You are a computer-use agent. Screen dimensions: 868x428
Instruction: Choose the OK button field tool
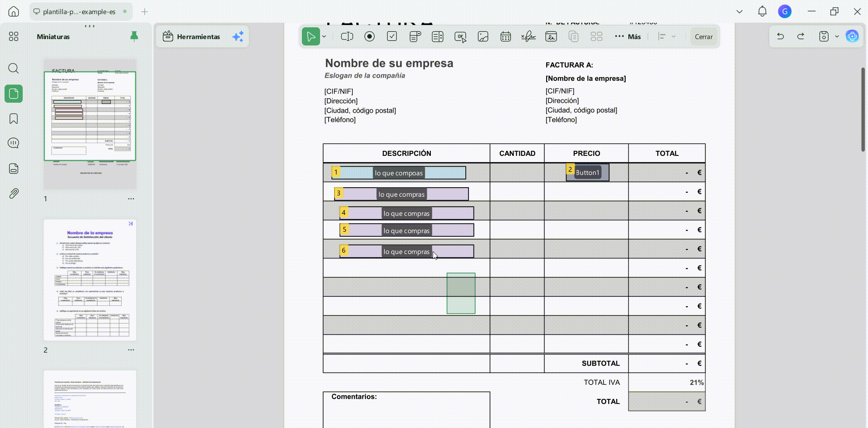click(460, 36)
